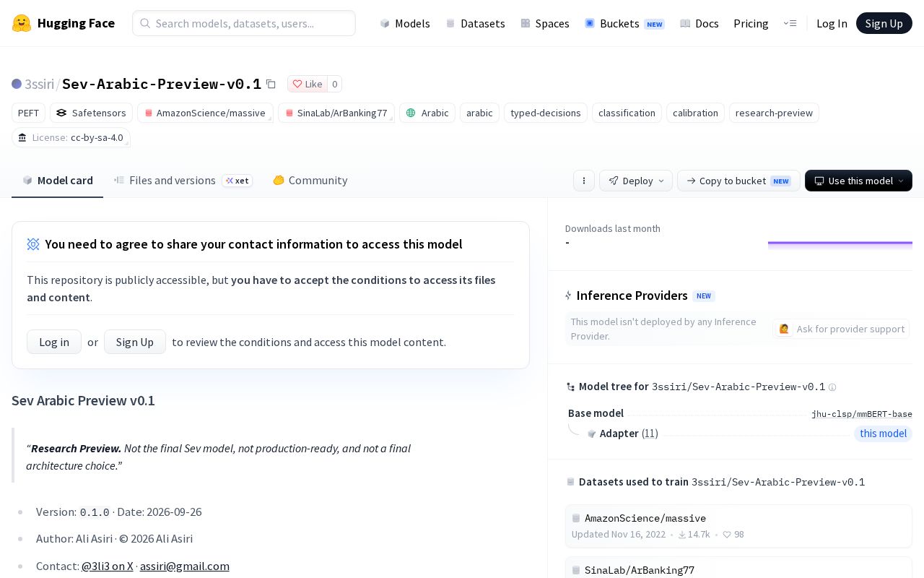Viewport: 924px width, 578px height.
Task: Open the three-dot more options menu
Action: [x=584, y=181]
